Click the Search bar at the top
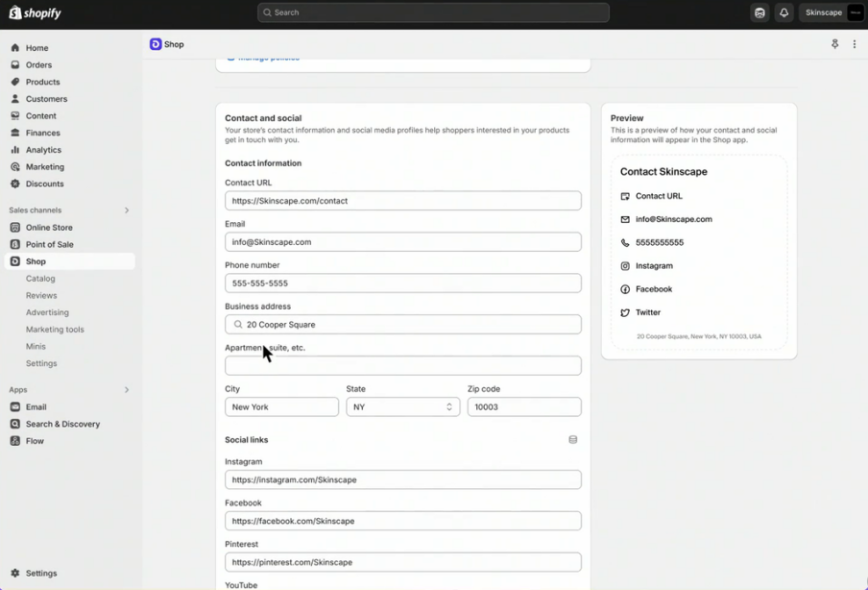This screenshot has width=868, height=590. [433, 12]
